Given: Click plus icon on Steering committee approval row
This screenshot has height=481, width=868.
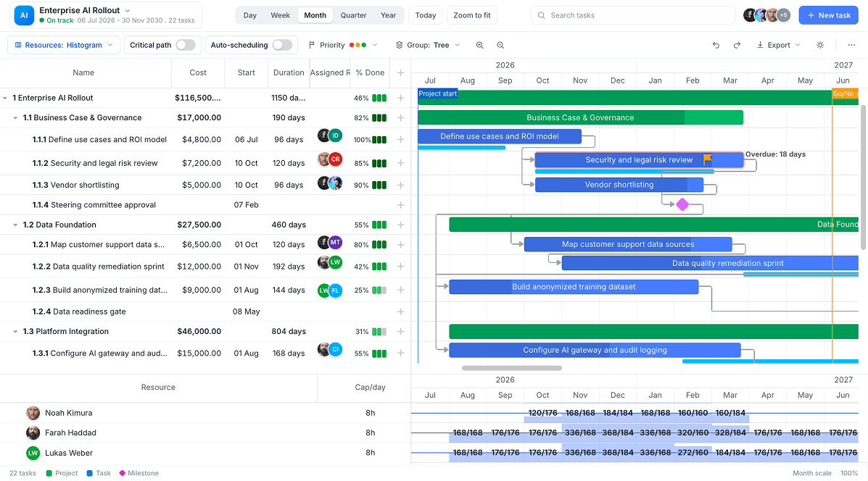Looking at the screenshot, I should coord(400,205).
